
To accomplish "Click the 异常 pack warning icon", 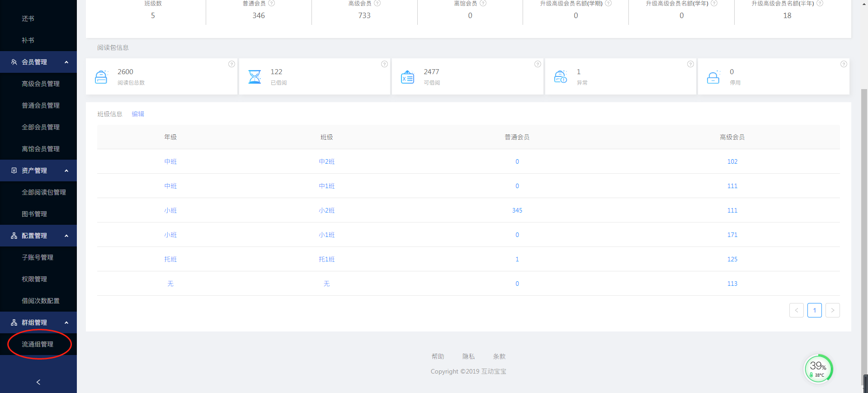I will coord(561,77).
